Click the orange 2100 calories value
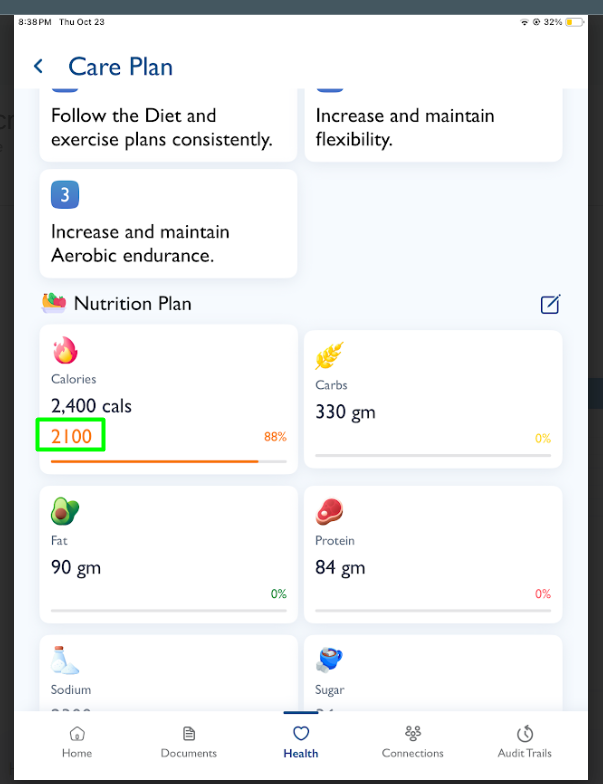The width and height of the screenshot is (603, 784). pyautogui.click(x=71, y=436)
